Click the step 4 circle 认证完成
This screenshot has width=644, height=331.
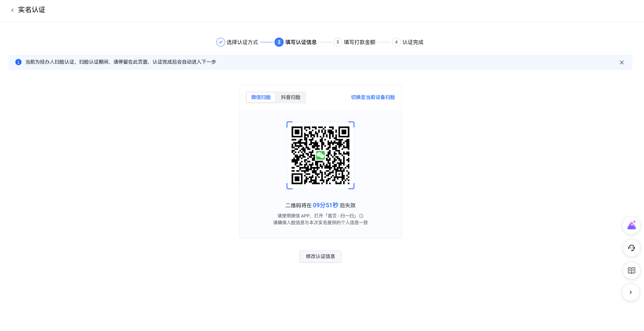(396, 42)
